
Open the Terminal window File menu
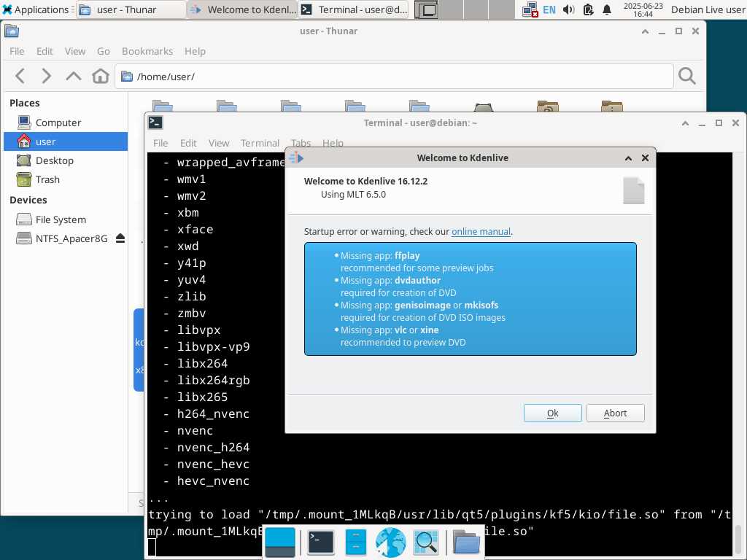pyautogui.click(x=160, y=143)
